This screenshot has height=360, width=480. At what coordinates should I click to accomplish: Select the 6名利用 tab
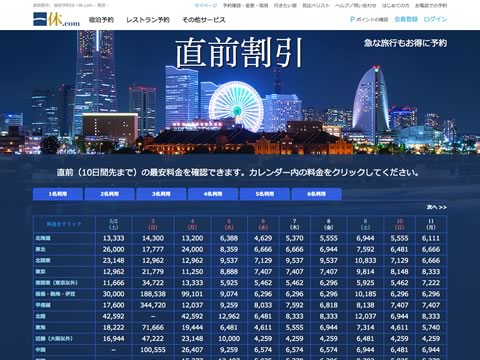316,194
